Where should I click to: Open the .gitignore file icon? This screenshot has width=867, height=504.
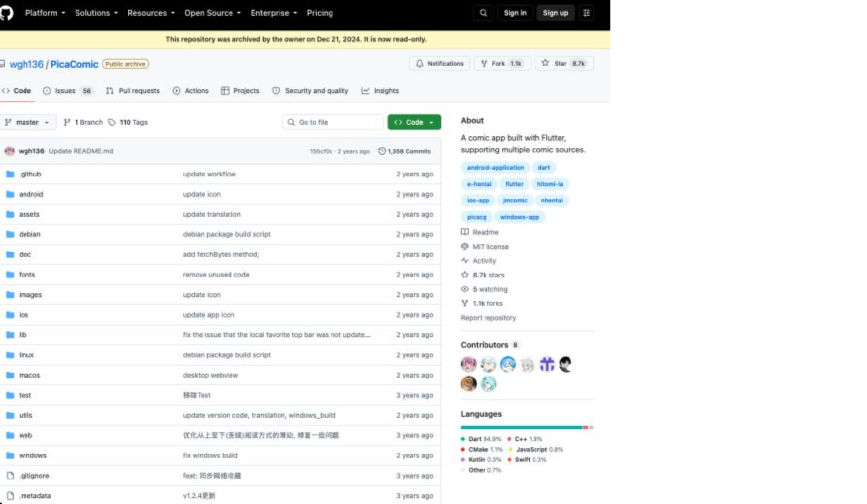[x=10, y=476]
